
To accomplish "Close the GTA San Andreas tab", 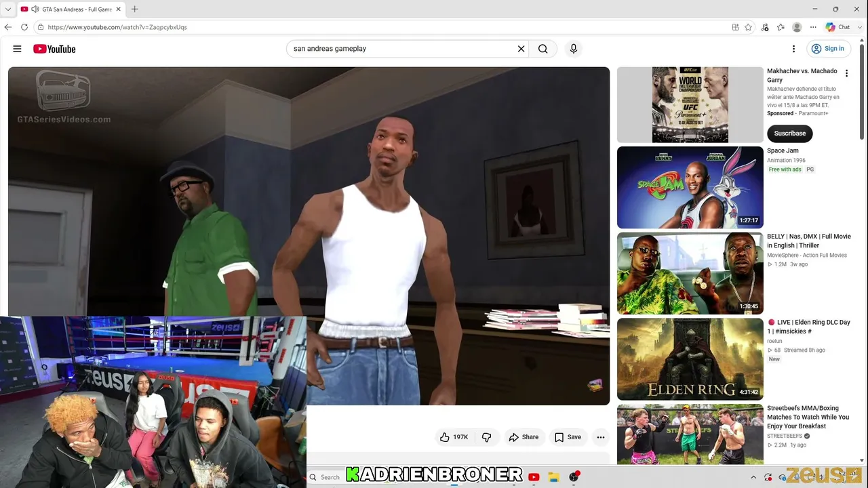I will (x=119, y=9).
